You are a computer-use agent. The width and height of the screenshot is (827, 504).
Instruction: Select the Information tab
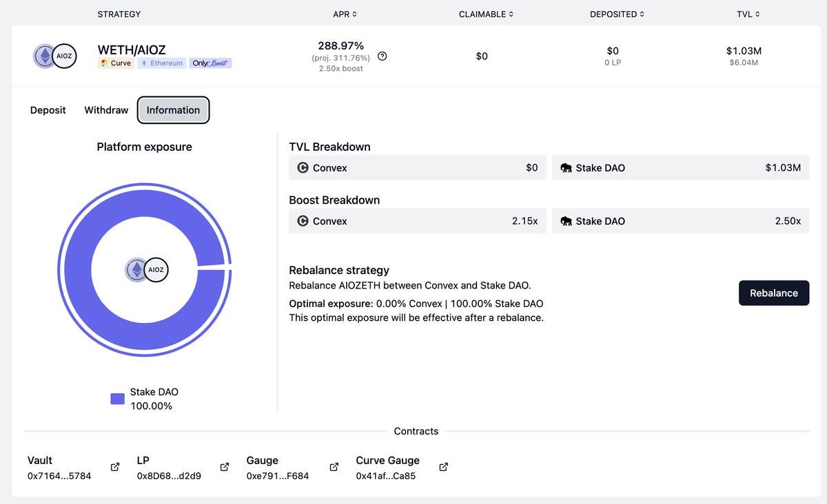173,110
